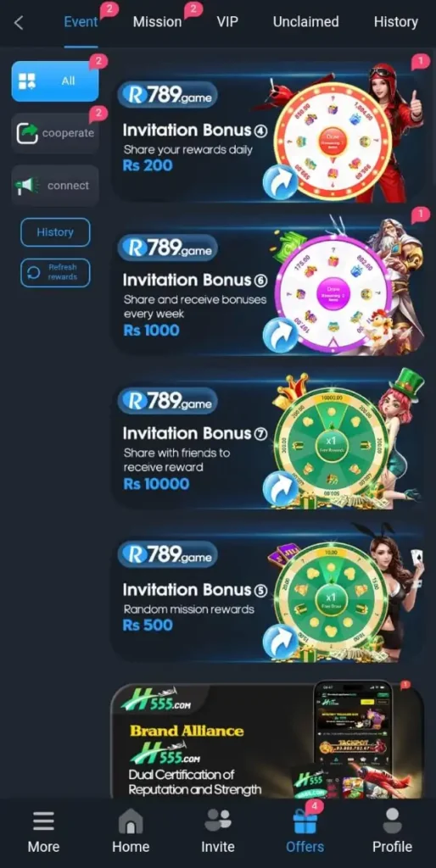Viewport: 436px width, 868px height.
Task: Select the All category filter
Action: [55, 81]
